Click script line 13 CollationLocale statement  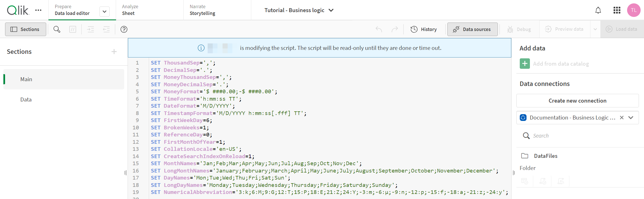click(196, 149)
